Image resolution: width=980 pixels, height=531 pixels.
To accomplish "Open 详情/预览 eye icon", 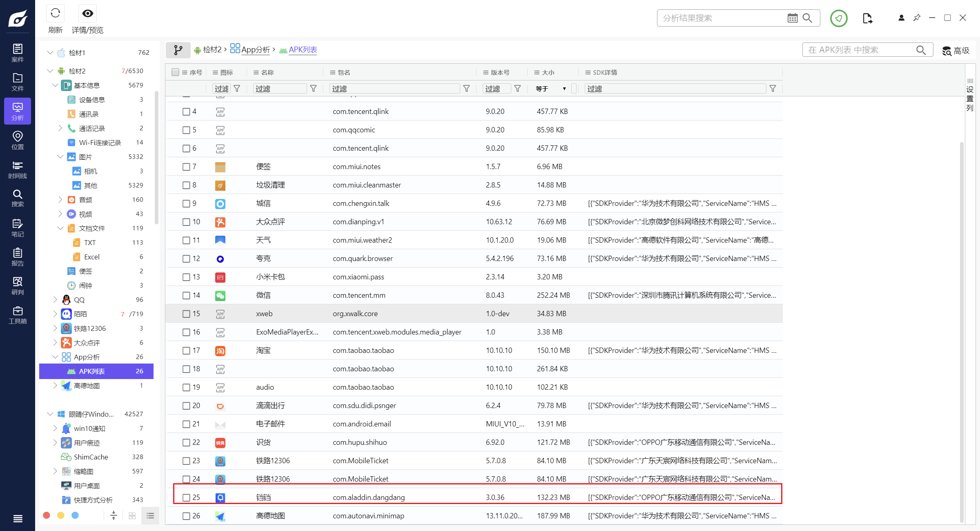I will point(87,13).
